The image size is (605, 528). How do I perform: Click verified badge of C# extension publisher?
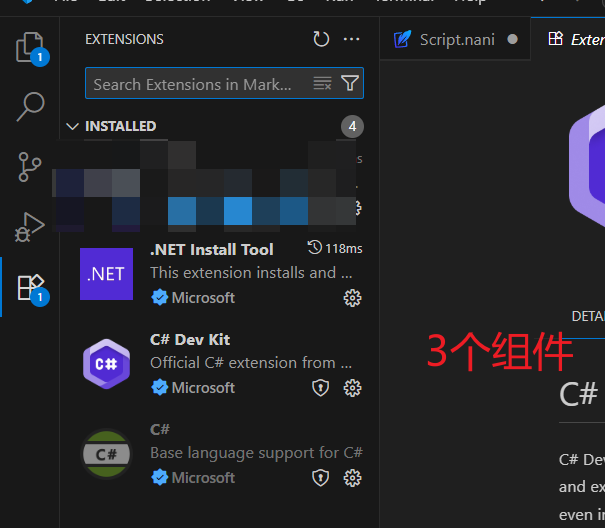pyautogui.click(x=159, y=478)
